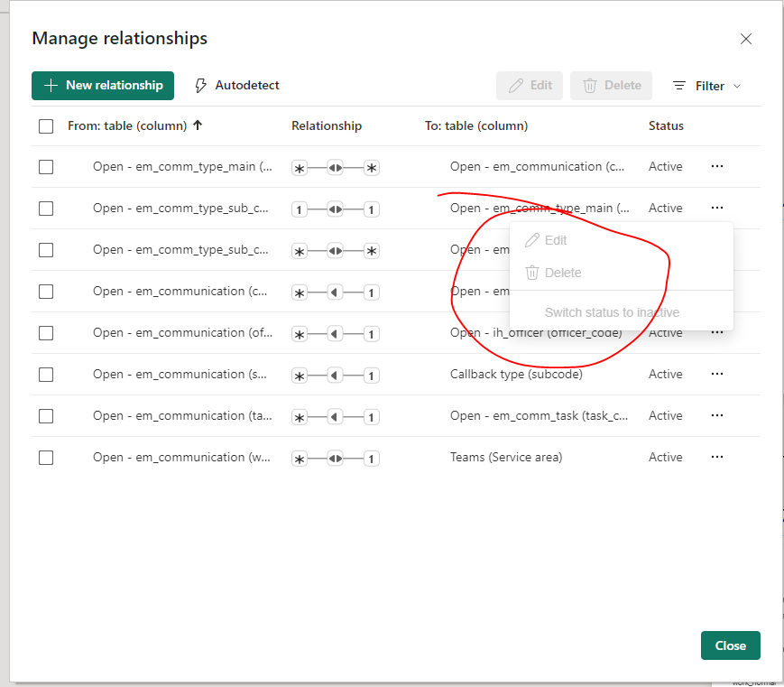The width and height of the screenshot is (784, 687).
Task: Click the Status column header
Action: [666, 126]
